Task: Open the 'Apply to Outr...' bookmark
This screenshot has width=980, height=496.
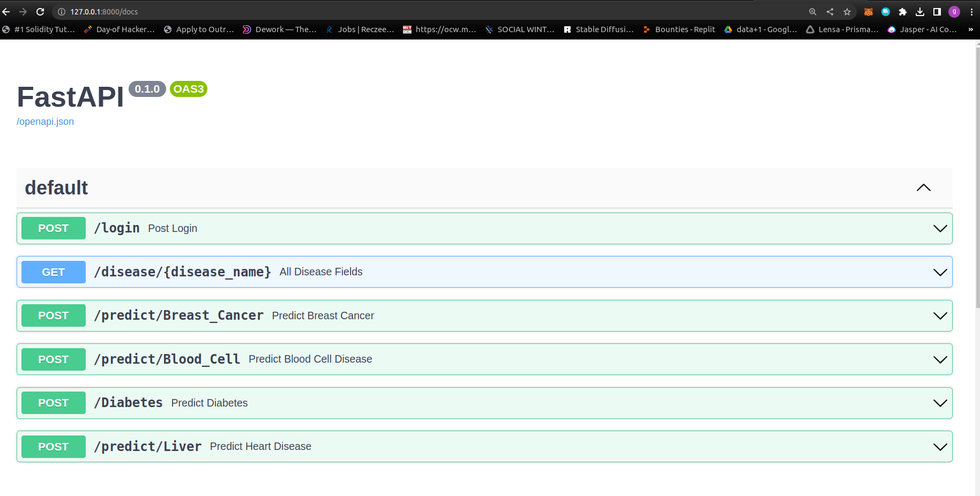Action: tap(199, 29)
